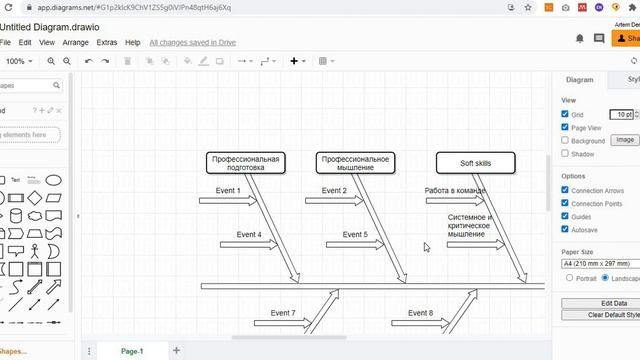Zoom in with the magnifier plus icon
The image size is (640, 360).
coord(51,61)
